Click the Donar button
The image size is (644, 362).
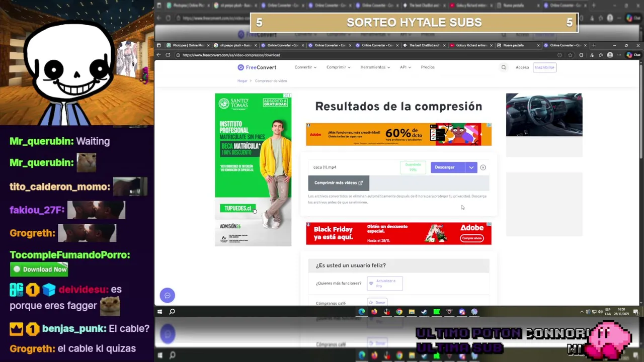click(377, 303)
